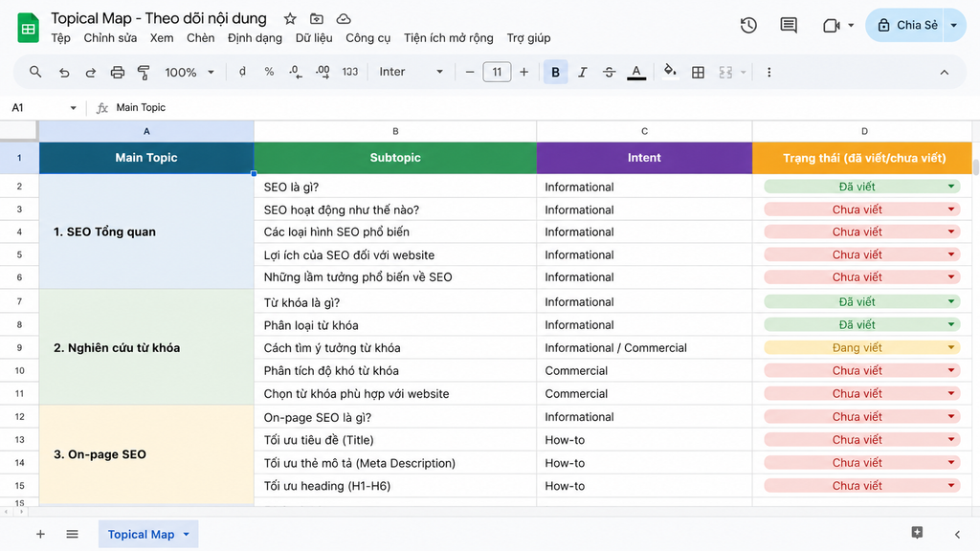
Task: Open the Công cụ menu
Action: tap(368, 38)
